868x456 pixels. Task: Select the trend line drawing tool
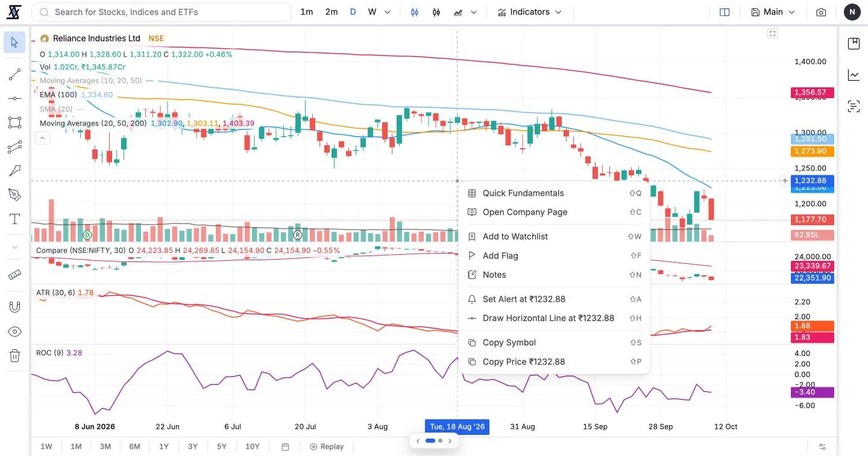click(14, 75)
